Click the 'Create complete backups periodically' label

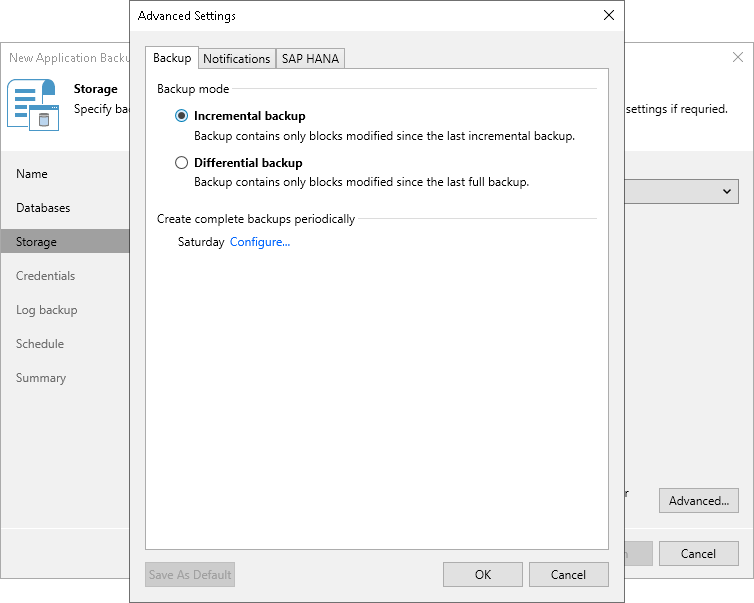pos(256,219)
